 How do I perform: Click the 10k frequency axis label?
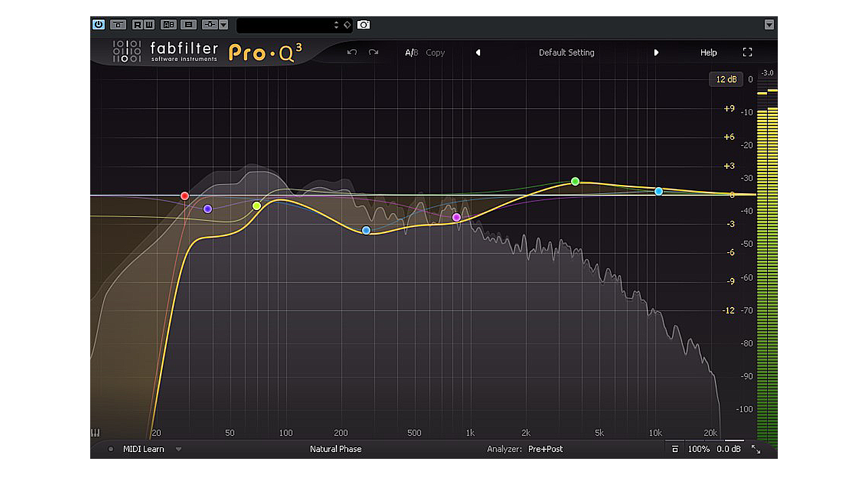(655, 433)
